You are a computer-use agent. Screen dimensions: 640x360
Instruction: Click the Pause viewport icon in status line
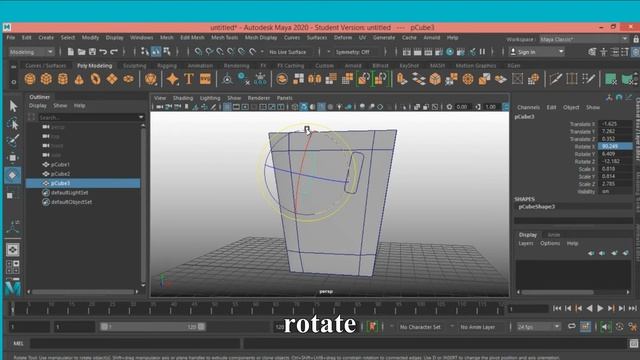(x=482, y=52)
